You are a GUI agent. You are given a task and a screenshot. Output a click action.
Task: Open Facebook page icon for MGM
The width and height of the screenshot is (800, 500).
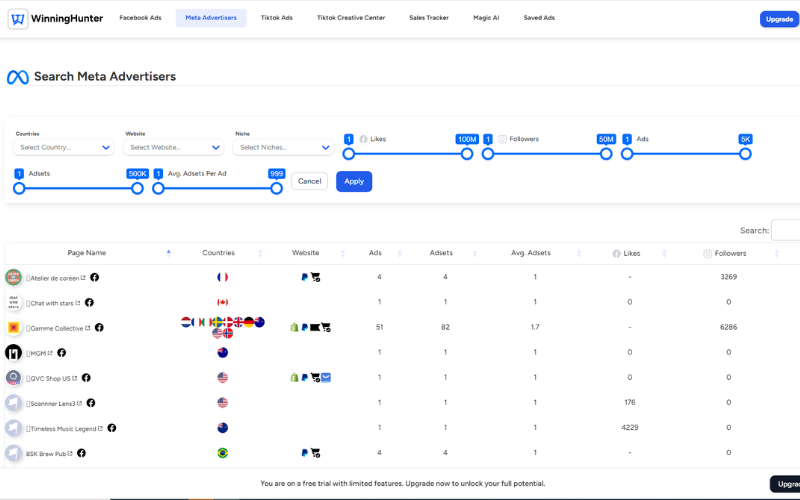click(62, 352)
